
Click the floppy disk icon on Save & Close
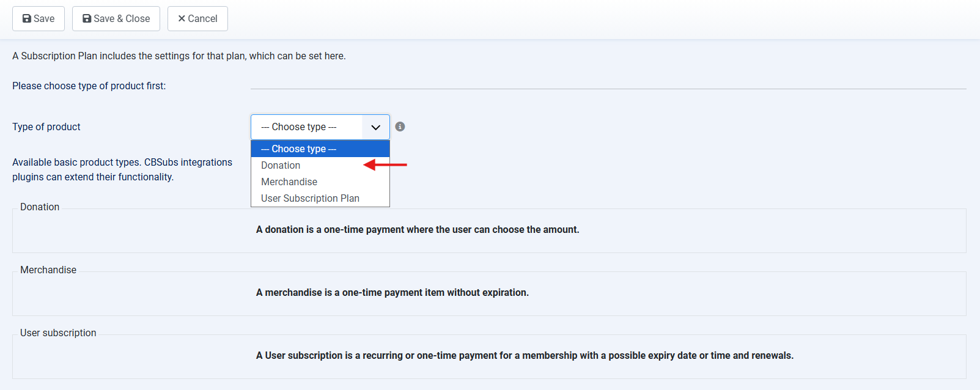pos(87,19)
